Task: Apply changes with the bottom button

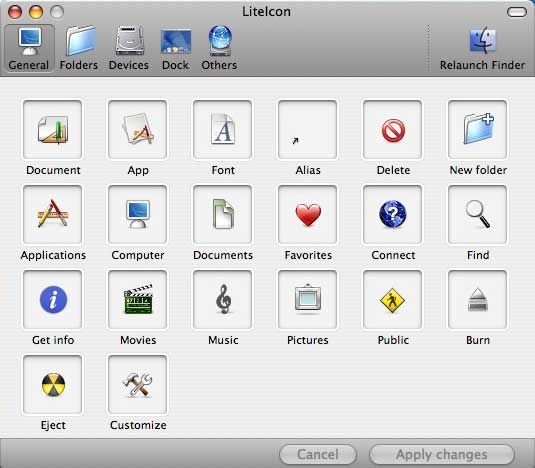Action: pos(442,454)
